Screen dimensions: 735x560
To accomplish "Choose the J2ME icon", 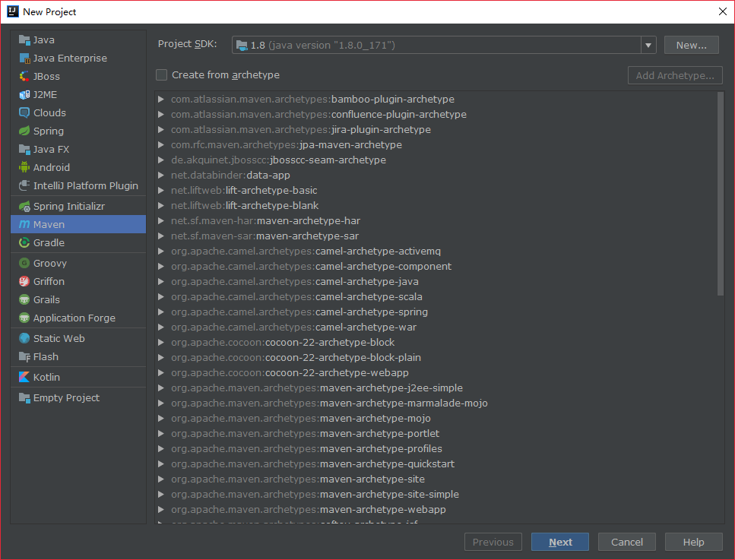I will point(24,95).
